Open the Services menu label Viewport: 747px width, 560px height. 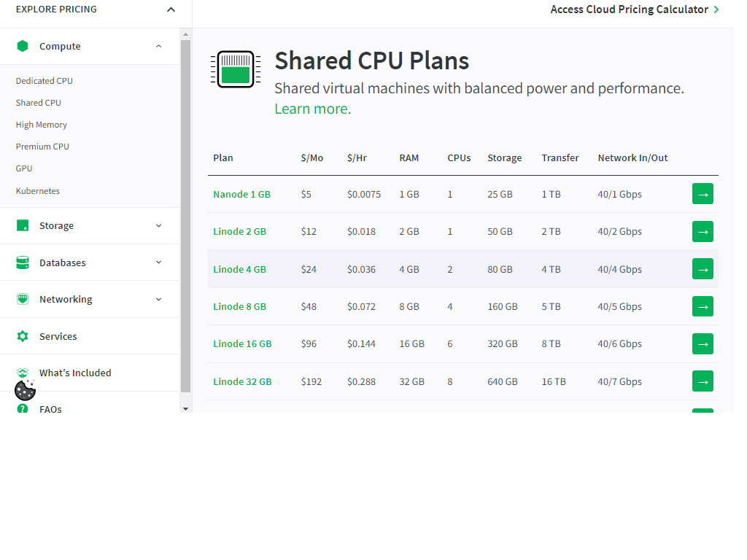[x=58, y=336]
